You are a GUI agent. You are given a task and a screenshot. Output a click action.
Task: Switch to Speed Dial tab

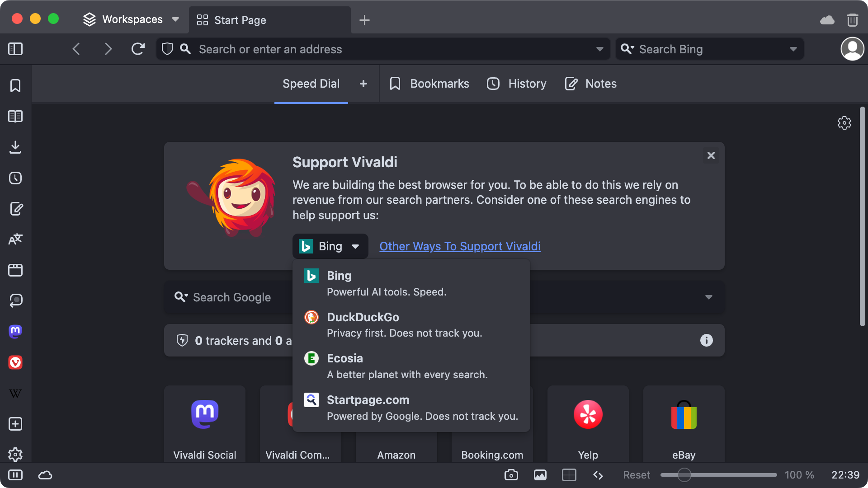point(311,84)
